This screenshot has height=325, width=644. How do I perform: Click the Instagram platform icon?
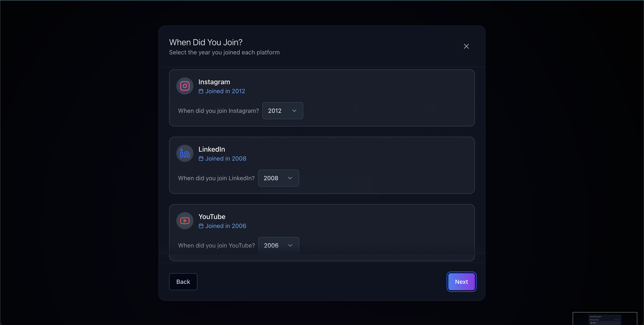coord(185,86)
